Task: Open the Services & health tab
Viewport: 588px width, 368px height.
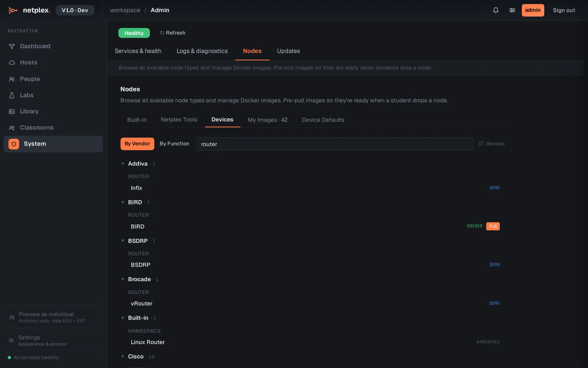Action: point(138,51)
